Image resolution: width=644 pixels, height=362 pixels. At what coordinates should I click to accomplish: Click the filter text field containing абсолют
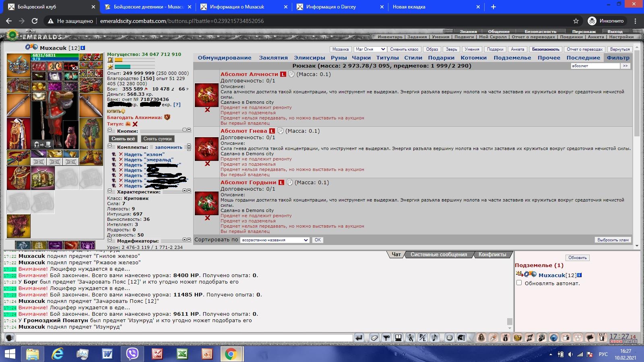click(x=595, y=66)
